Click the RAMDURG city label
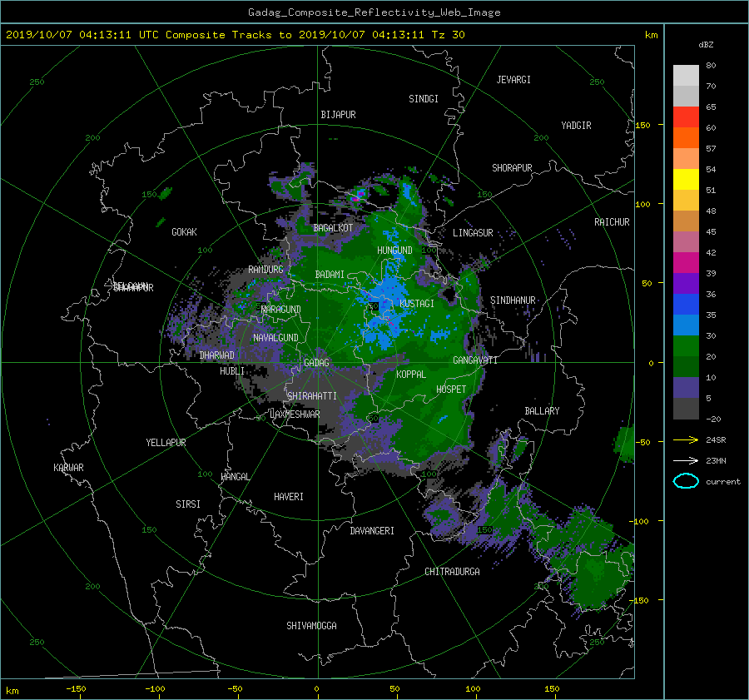This screenshot has height=700, width=749. coord(265,270)
